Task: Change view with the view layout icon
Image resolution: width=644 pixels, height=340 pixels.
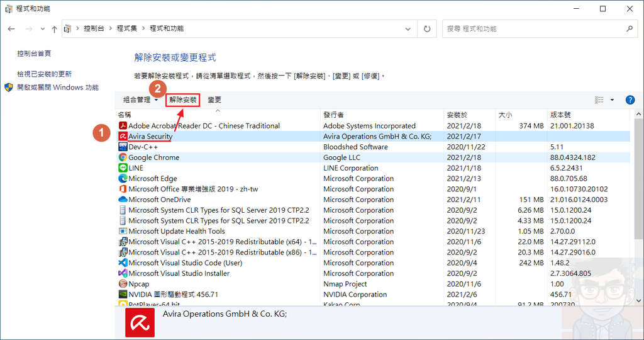Action: coord(599,100)
